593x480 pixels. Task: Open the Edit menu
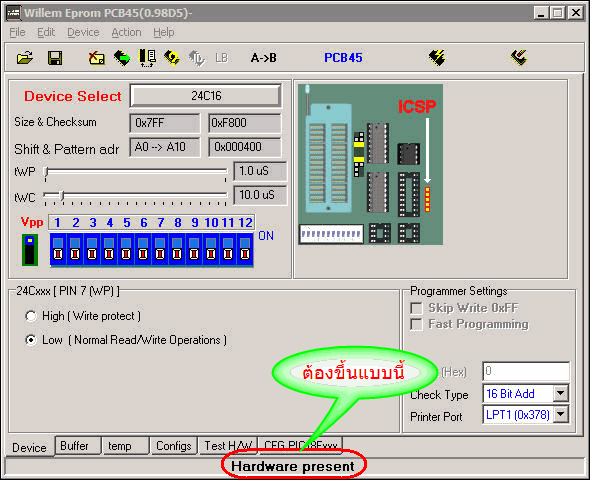click(46, 32)
